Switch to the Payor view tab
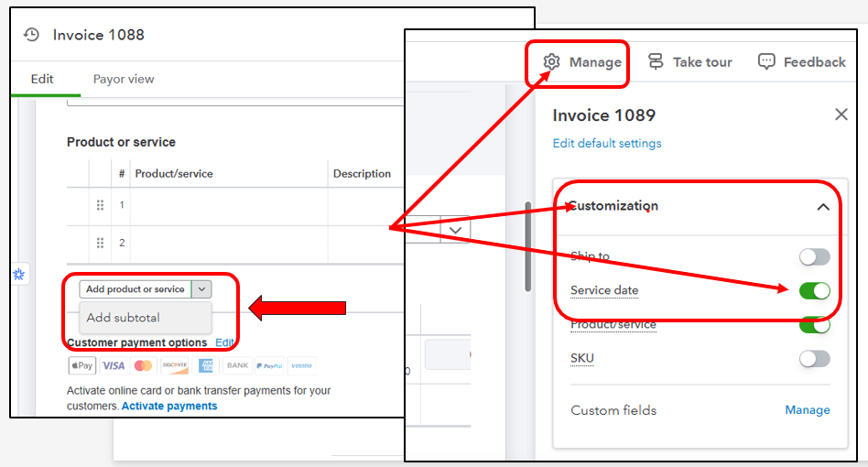The height and width of the screenshot is (467, 868). [x=124, y=79]
